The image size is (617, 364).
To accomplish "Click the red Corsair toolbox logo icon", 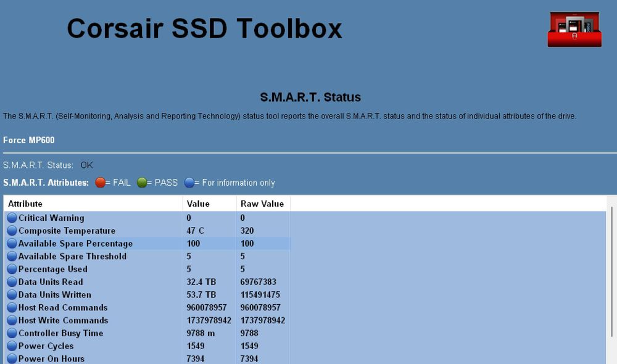I will coord(574,30).
